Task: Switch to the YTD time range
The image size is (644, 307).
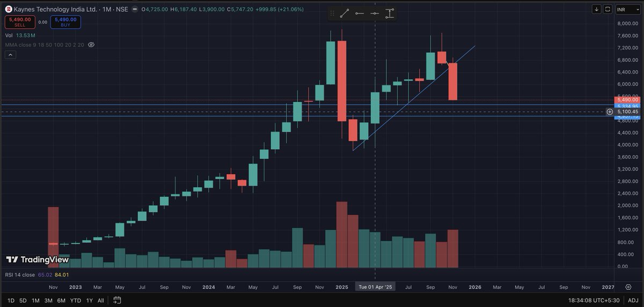Action: coord(76,300)
